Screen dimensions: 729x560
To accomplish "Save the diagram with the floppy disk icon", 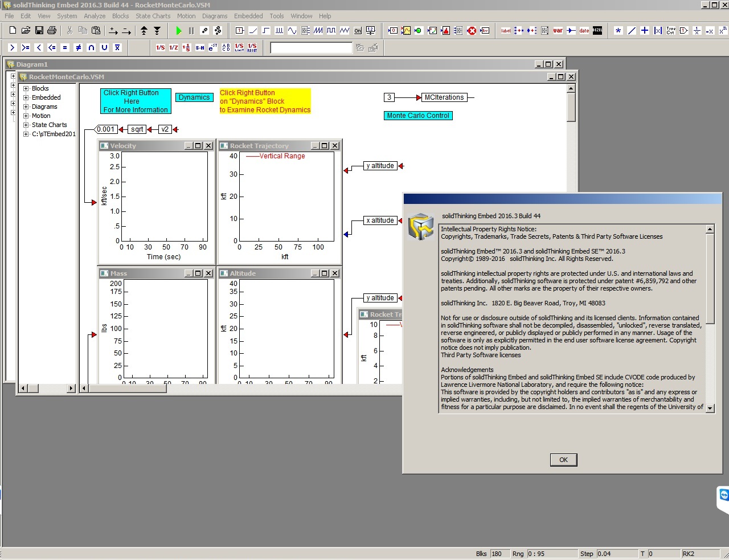I will (39, 31).
